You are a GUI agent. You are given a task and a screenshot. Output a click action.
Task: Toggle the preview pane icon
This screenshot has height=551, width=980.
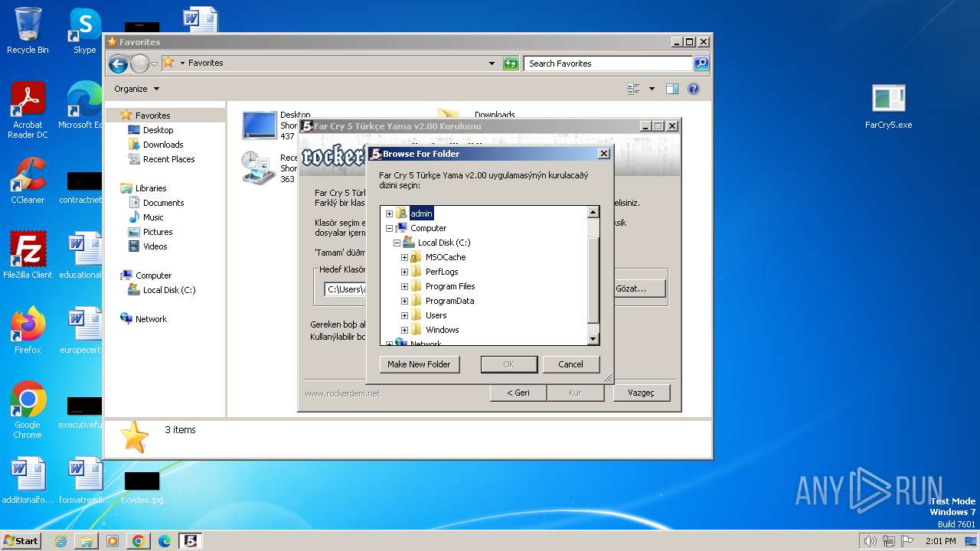click(672, 89)
